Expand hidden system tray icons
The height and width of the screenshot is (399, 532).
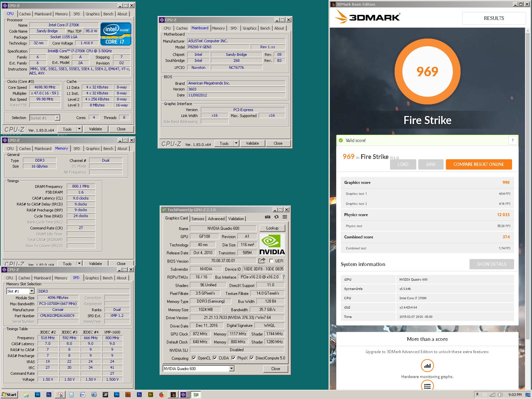pyautogui.click(x=477, y=395)
